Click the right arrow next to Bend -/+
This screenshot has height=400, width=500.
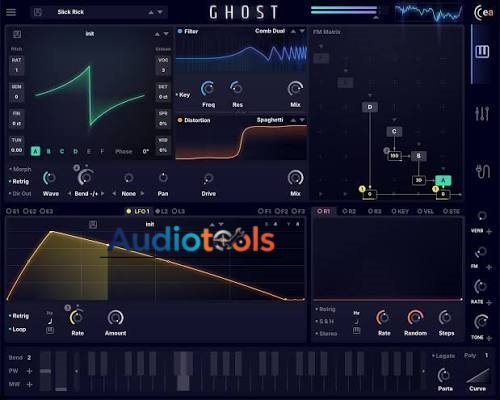coord(103,194)
